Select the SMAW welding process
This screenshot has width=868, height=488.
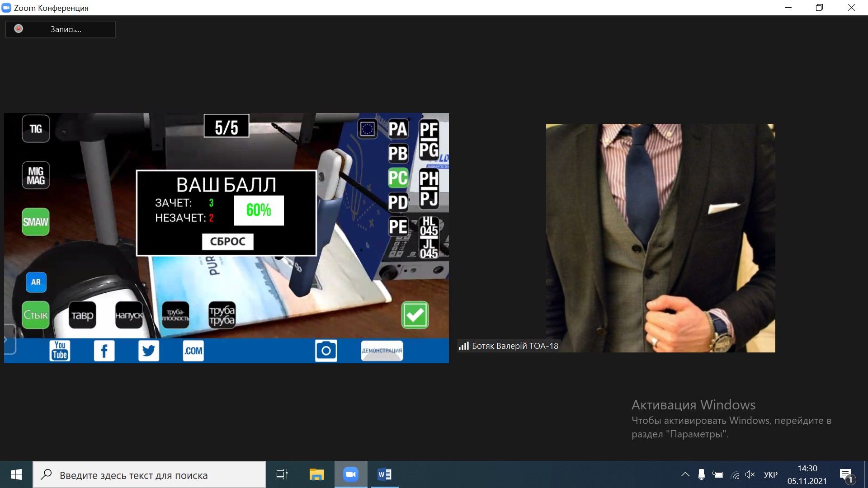(x=36, y=222)
